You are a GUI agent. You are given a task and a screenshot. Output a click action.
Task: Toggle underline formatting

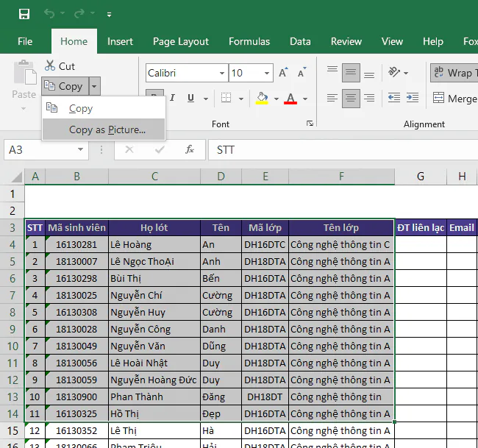(x=191, y=98)
